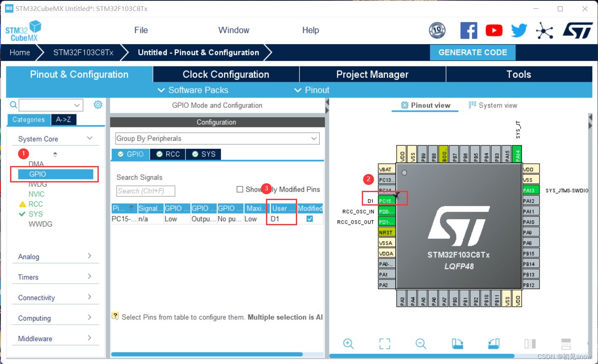Screen dimensions: 598x364
Task: Click the RCC warning triangle icon
Action: pos(23,204)
